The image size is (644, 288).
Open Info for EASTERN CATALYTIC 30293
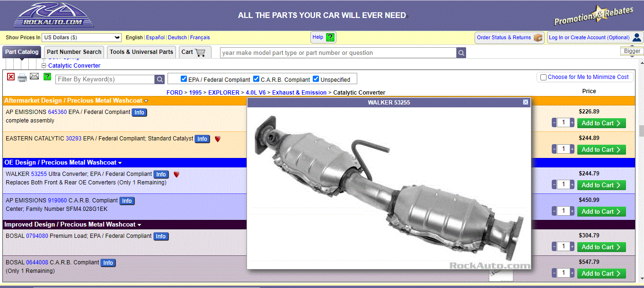[202, 139]
